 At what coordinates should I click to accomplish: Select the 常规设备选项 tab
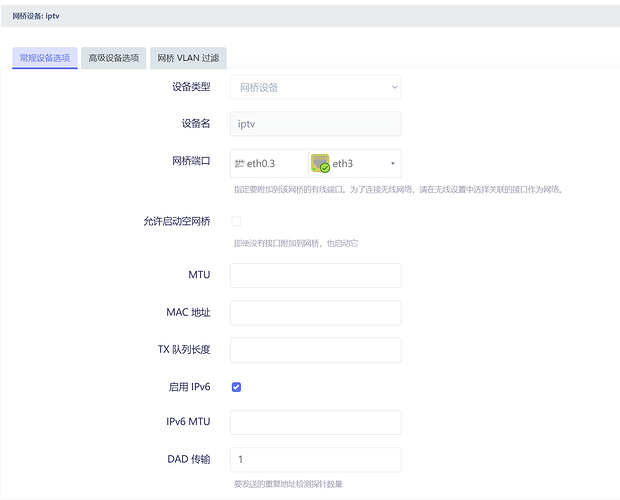(45, 58)
